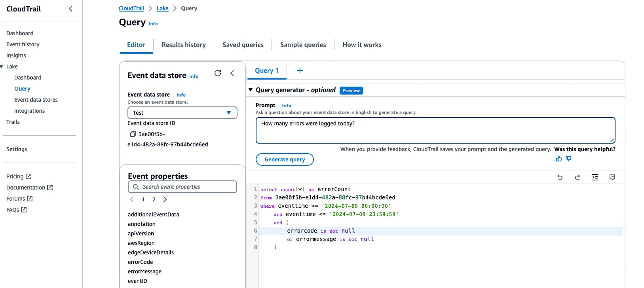
Task: Click the edgeDeviceDetails property
Action: point(151,252)
